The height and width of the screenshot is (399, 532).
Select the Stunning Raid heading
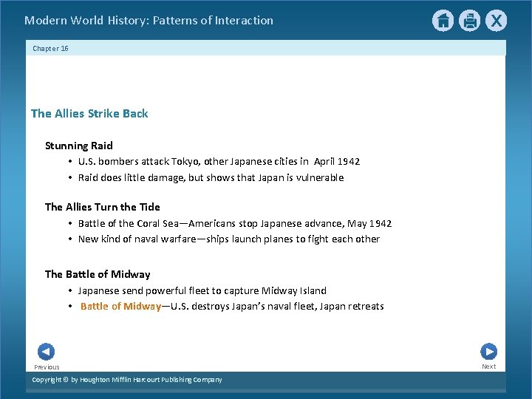pyautogui.click(x=79, y=146)
